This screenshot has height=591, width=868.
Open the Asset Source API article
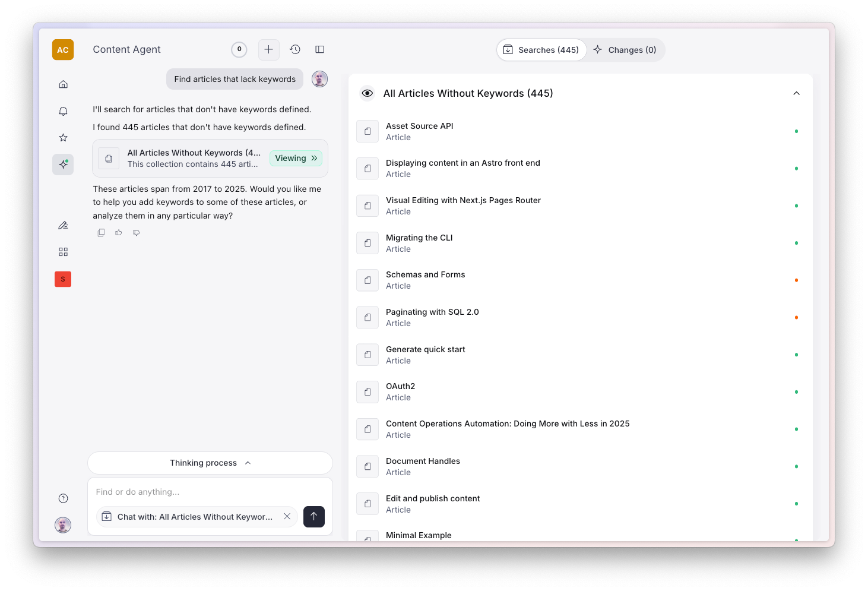[581, 131]
